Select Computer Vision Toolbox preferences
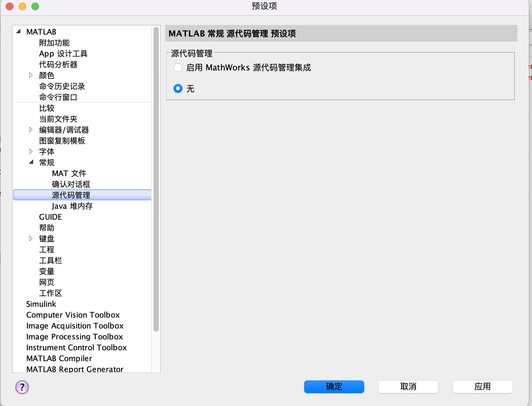Screen dimensions: 532x406 point(73,315)
